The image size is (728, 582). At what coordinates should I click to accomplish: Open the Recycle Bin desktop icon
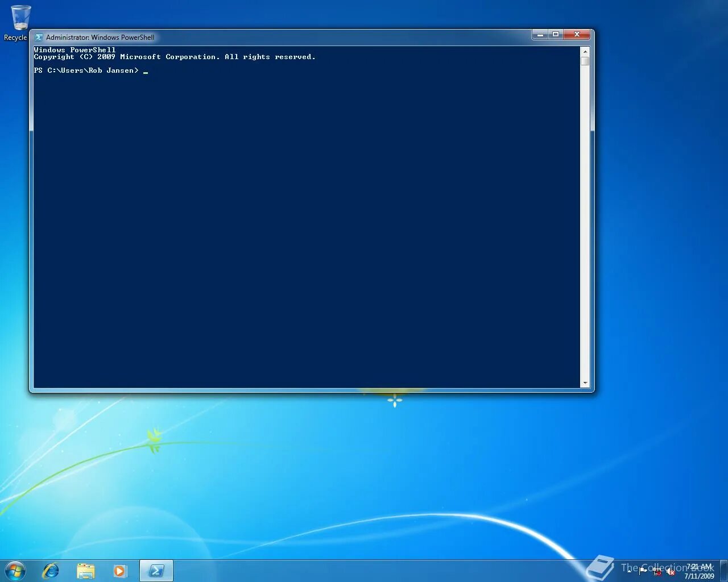[20, 23]
